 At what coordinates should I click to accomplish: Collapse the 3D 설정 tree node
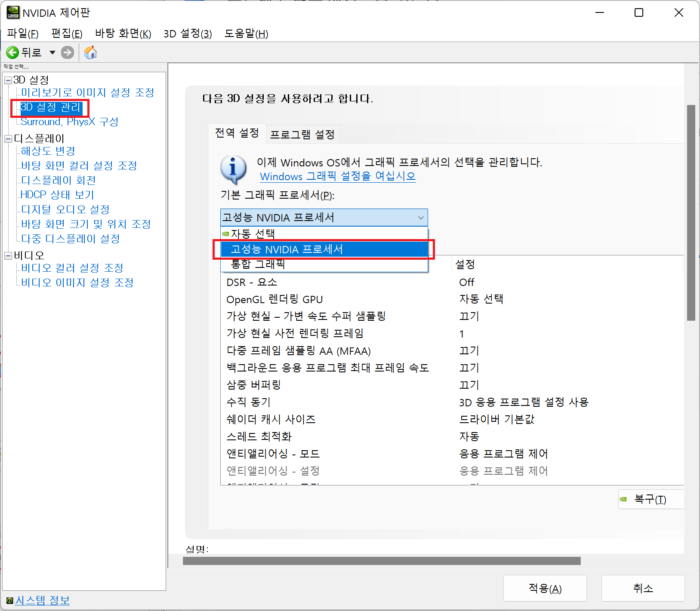(8, 80)
